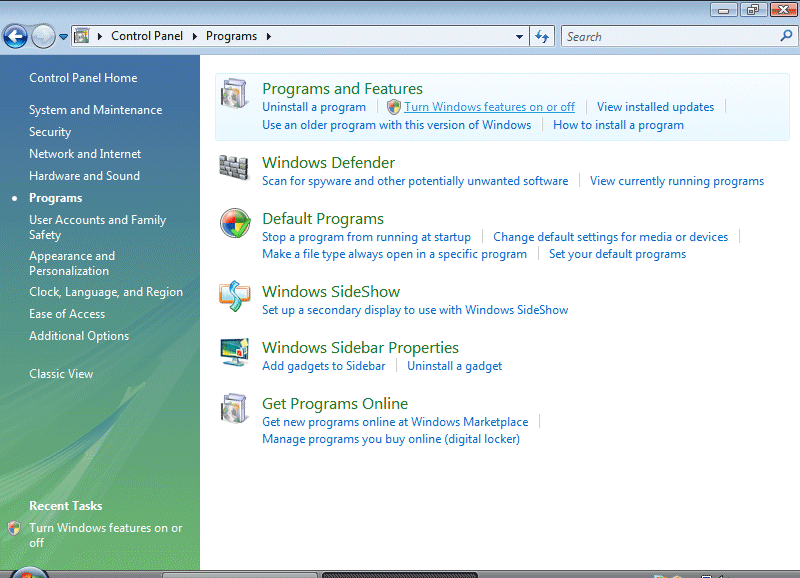Viewport: 800px width, 578px height.
Task: Click the search magnifier icon
Action: 786,36
